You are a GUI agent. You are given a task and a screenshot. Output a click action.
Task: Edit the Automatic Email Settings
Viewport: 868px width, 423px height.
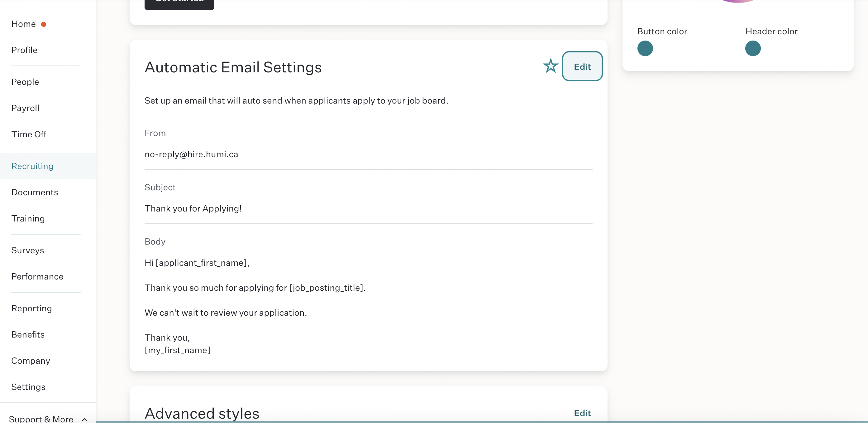pos(582,66)
